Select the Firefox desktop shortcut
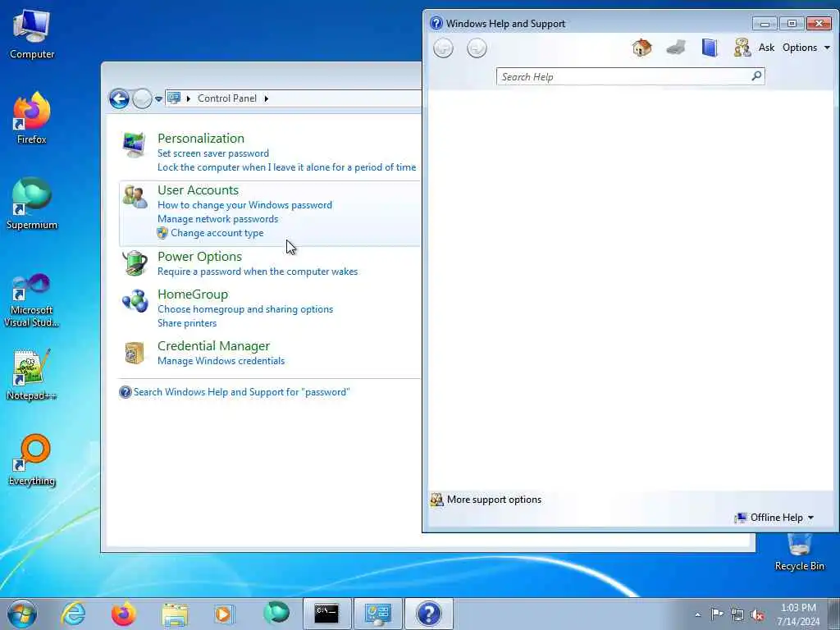The width and height of the screenshot is (840, 630). (32, 118)
